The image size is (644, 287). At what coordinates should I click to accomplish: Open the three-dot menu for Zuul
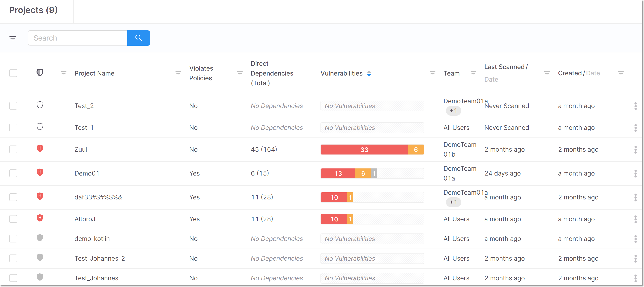click(x=635, y=150)
